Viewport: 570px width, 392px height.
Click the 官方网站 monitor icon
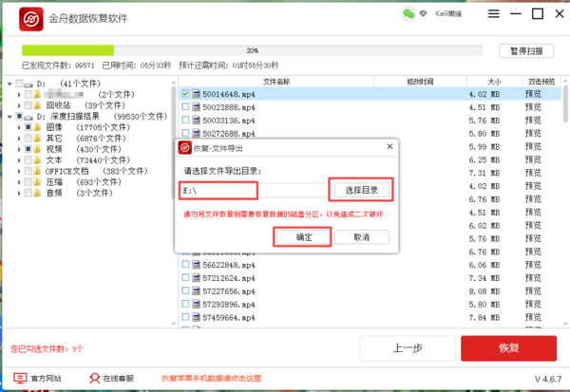(20, 378)
